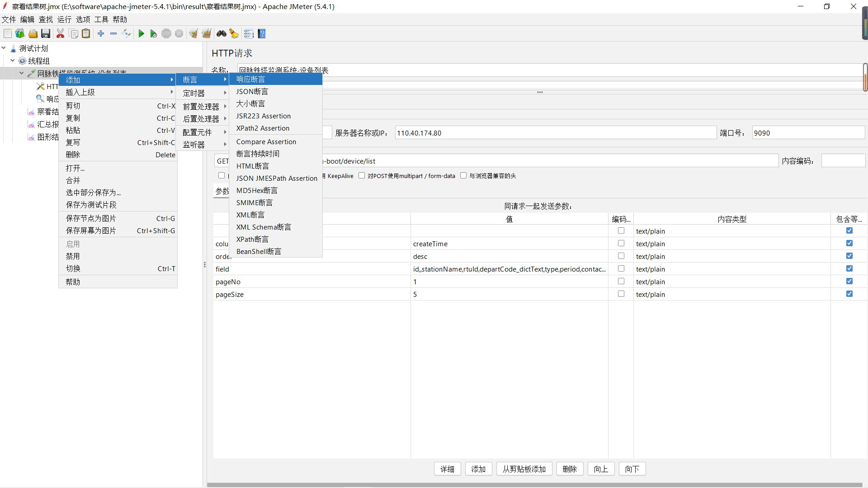Click the function helper list icon
The width and height of the screenshot is (868, 488).
tap(249, 34)
